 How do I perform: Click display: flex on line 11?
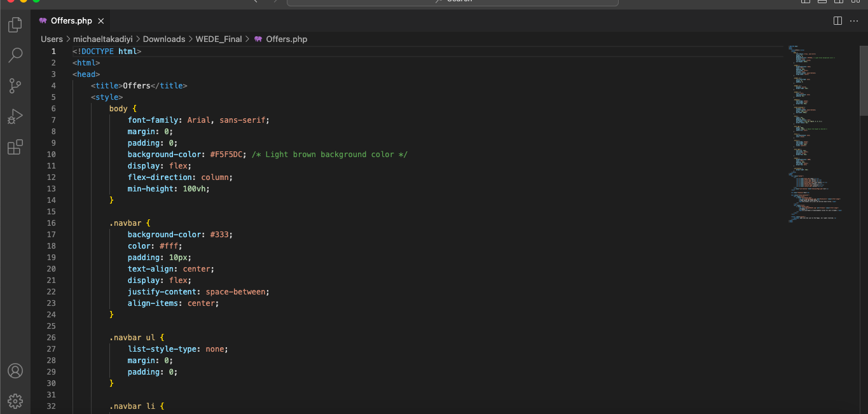pyautogui.click(x=160, y=166)
